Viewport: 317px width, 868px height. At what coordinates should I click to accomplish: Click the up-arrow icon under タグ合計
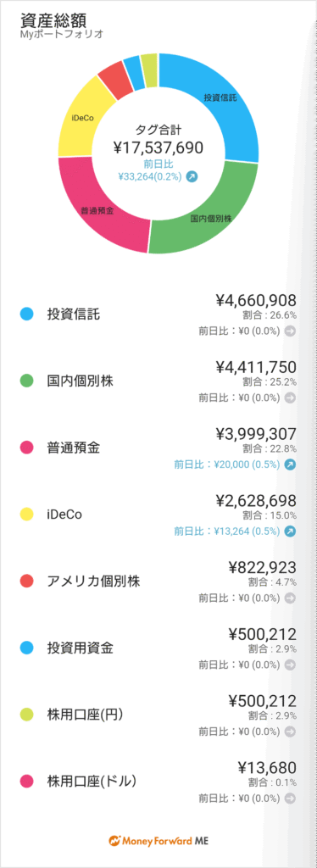192,176
